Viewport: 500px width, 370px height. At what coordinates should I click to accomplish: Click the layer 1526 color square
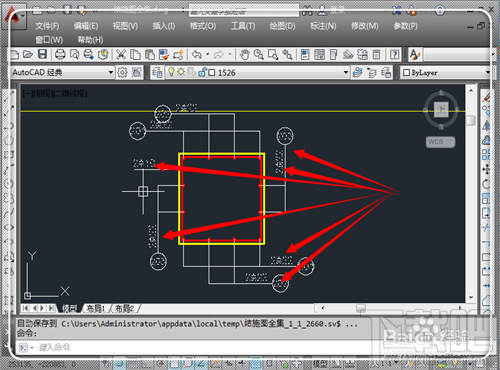tap(212, 73)
